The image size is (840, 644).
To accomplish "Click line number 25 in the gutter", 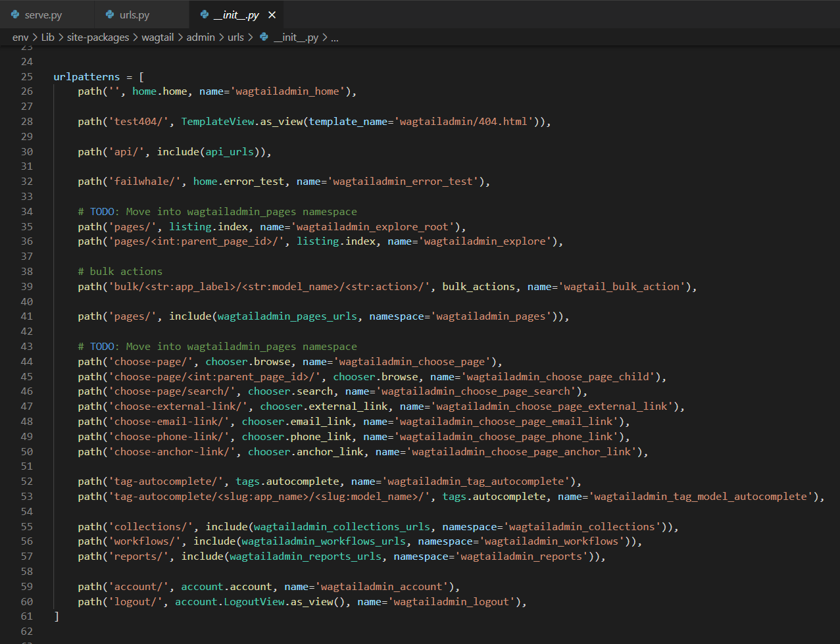I will click(x=26, y=76).
